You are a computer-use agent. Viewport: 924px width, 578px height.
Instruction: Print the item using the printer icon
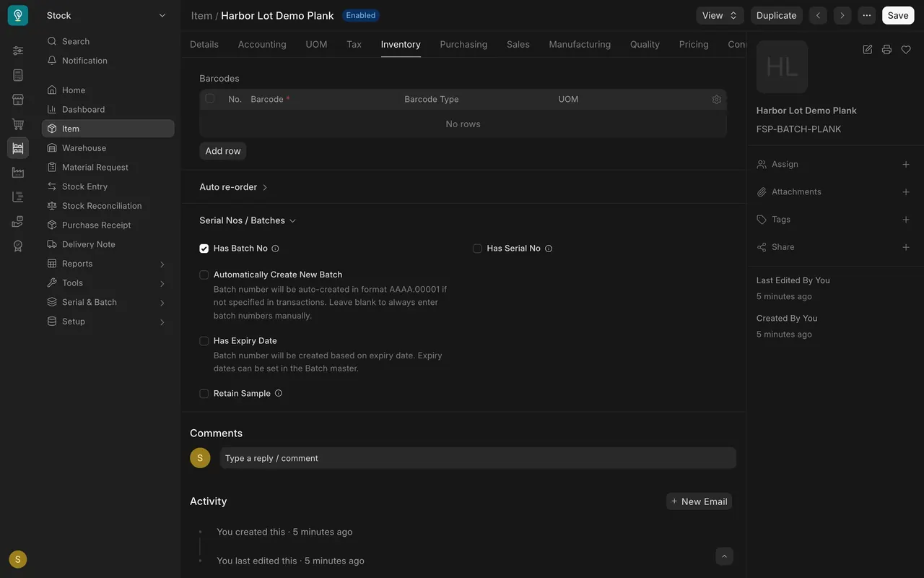(x=886, y=49)
